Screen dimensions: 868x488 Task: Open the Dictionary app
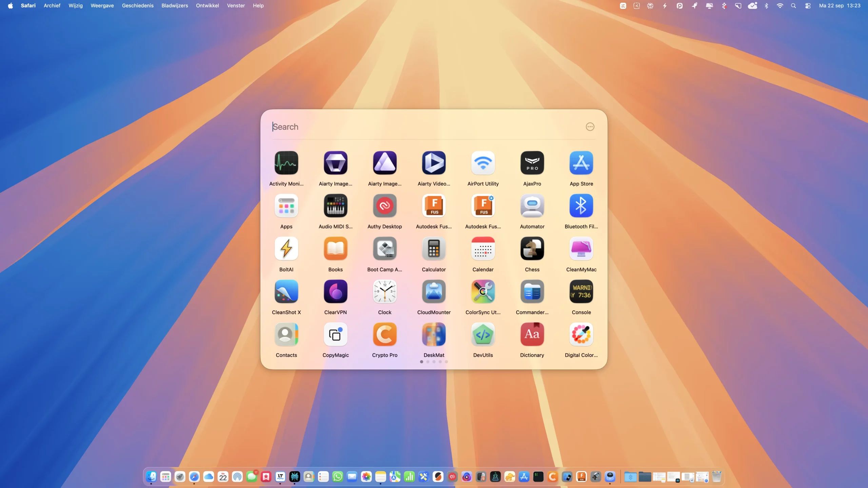tap(532, 334)
